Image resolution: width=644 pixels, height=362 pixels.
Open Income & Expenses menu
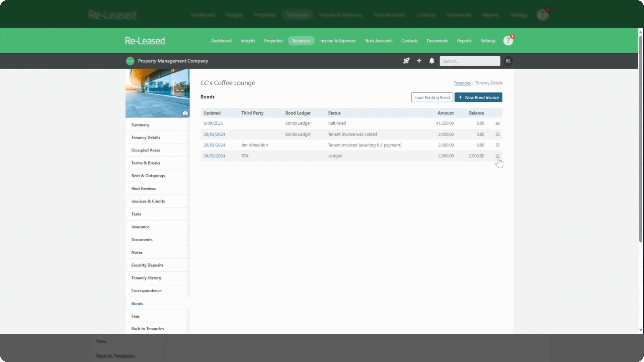tap(337, 41)
